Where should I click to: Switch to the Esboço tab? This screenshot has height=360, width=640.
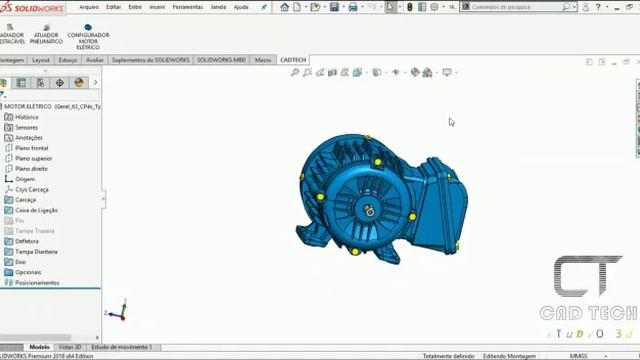[x=68, y=60]
